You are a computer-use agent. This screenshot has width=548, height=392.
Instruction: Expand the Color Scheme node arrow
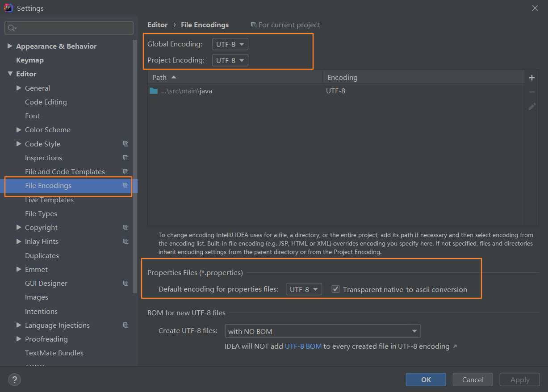(19, 129)
